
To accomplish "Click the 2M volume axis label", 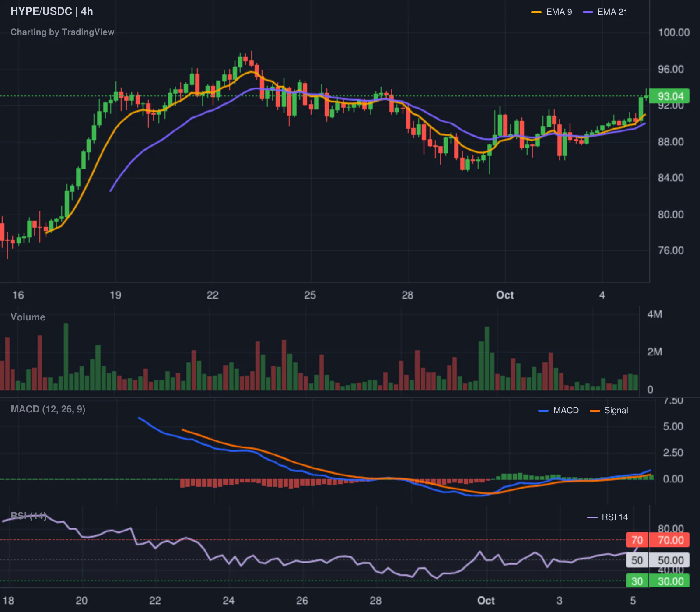I will click(654, 352).
